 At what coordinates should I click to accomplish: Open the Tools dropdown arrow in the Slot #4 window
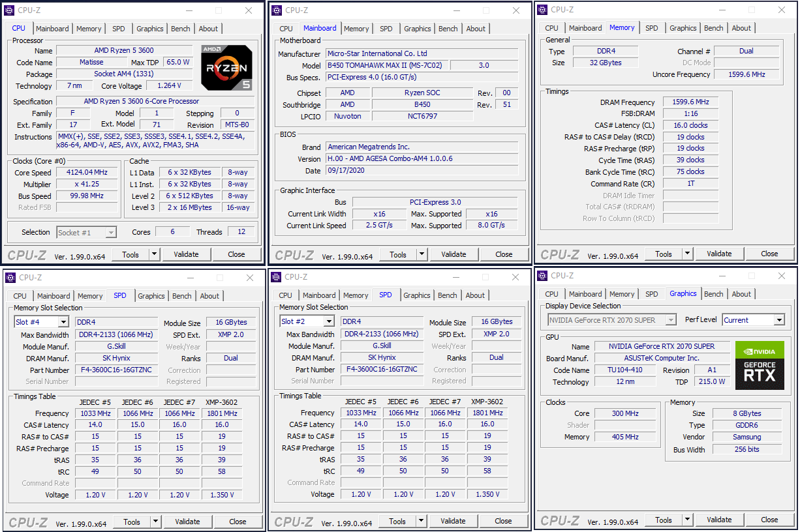pos(156,522)
